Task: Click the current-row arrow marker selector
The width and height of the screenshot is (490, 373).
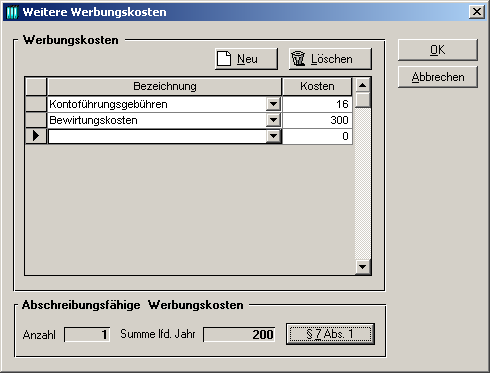Action: coord(36,136)
